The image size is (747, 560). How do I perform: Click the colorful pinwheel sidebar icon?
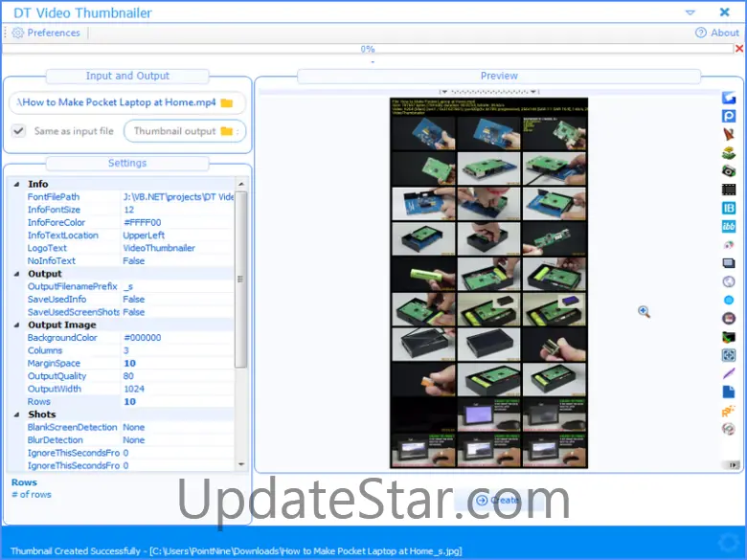729,245
